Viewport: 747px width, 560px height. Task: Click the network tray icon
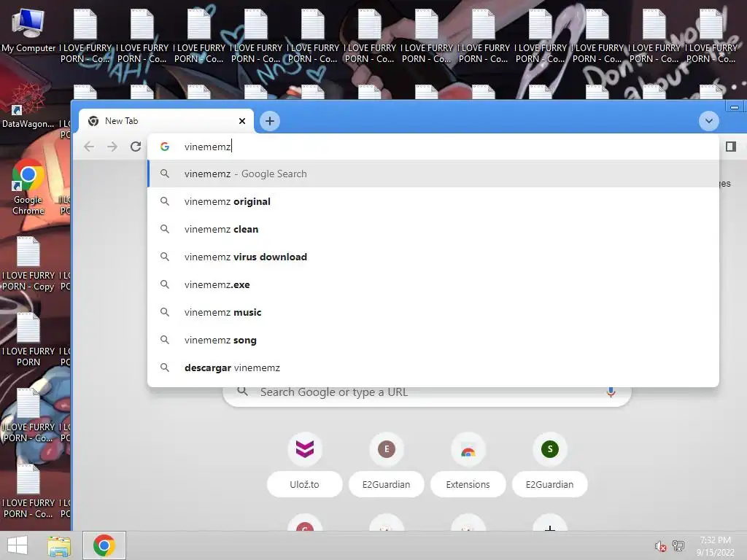[678, 545]
